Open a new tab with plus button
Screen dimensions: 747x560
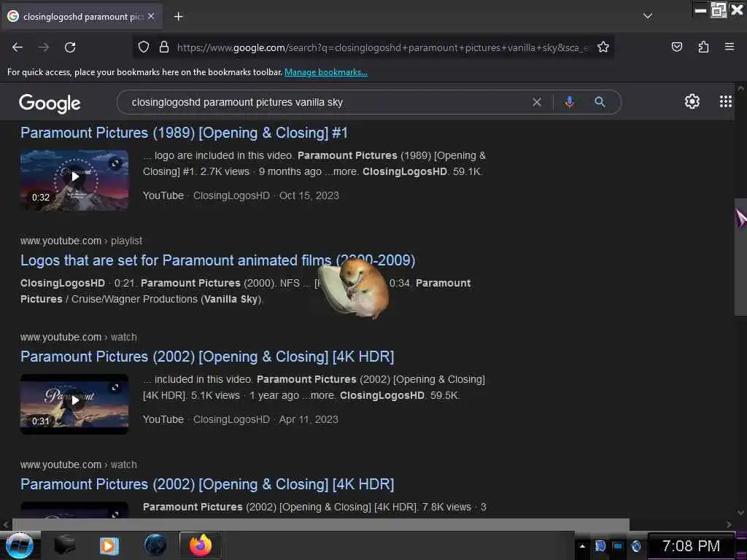coord(178,17)
